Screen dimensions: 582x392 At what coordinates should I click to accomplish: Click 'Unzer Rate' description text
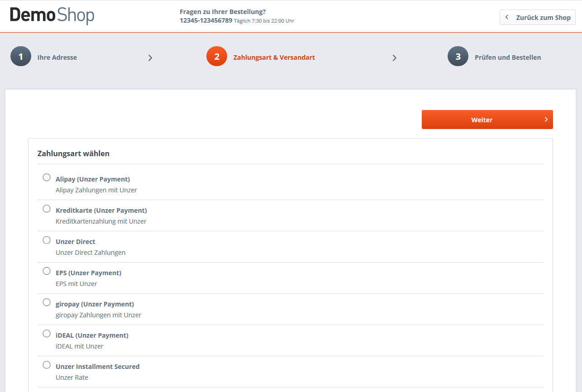click(x=72, y=378)
